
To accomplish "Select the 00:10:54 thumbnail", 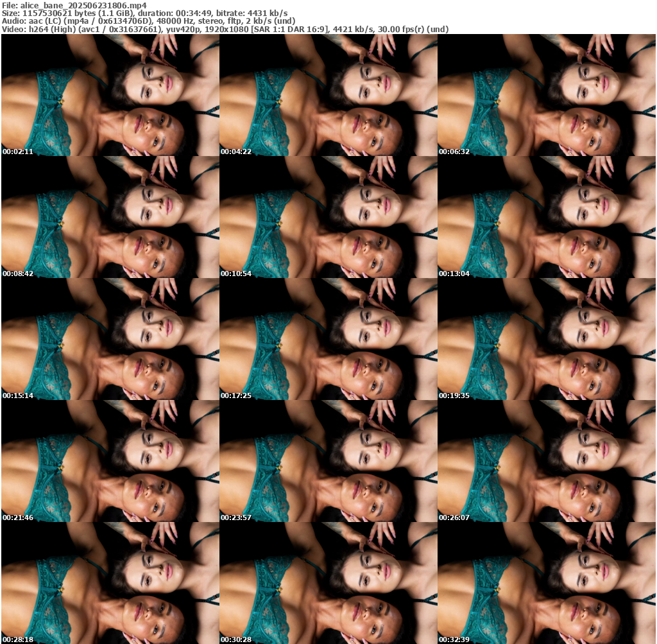I will [x=328, y=217].
